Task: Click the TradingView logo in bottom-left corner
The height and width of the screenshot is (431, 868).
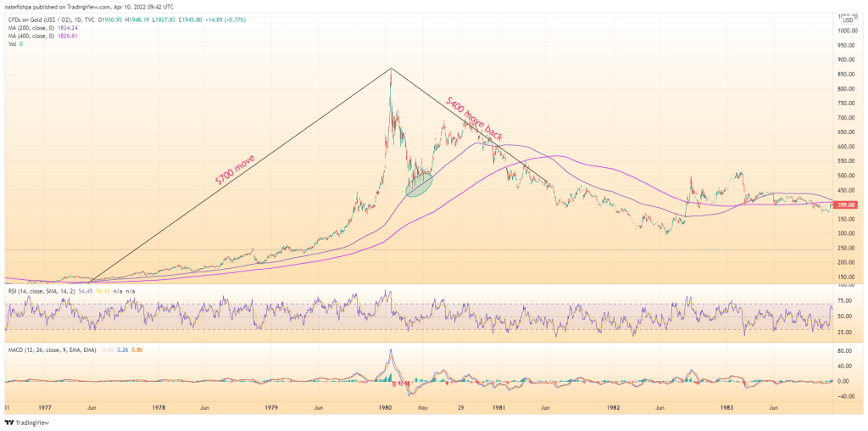Action: point(25,423)
